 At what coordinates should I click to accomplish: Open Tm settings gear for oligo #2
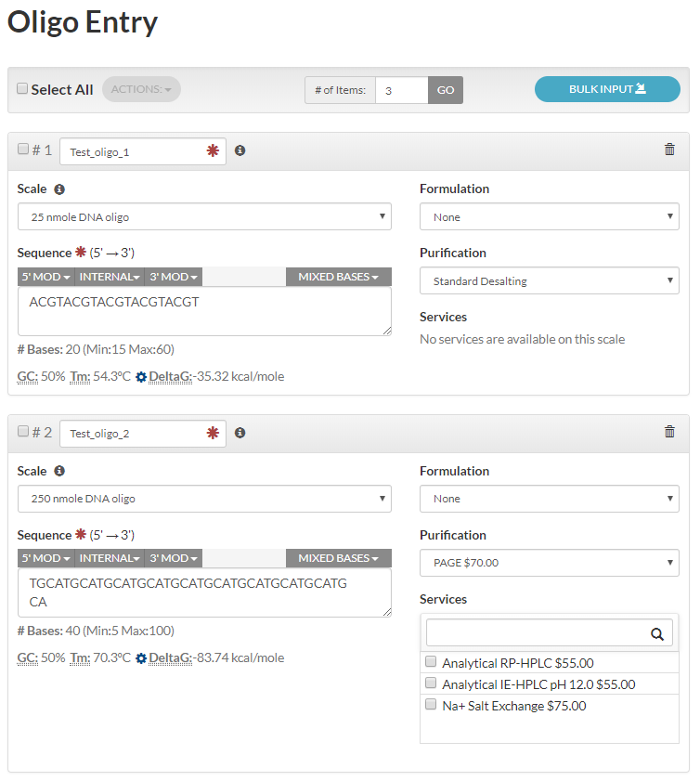point(141,658)
